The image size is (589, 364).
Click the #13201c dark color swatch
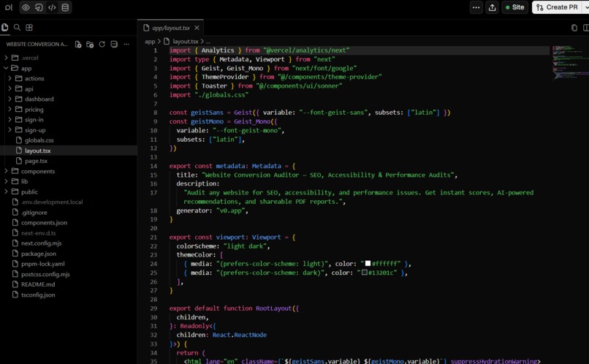[x=365, y=273]
